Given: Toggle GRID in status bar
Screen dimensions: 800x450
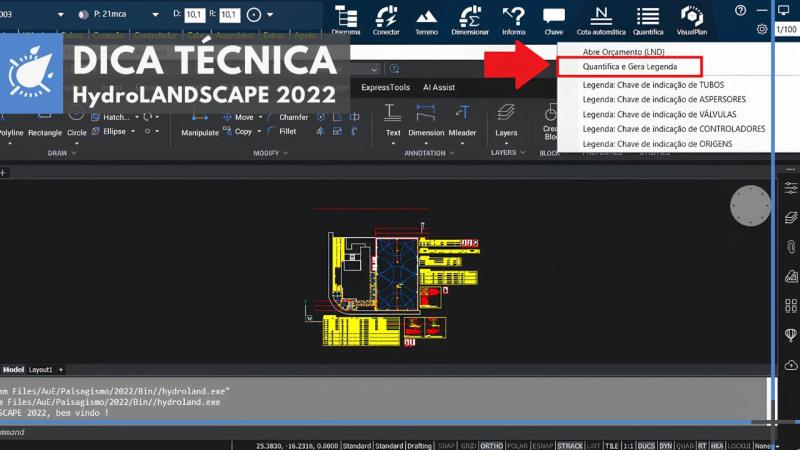Looking at the screenshot, I should tap(468, 445).
